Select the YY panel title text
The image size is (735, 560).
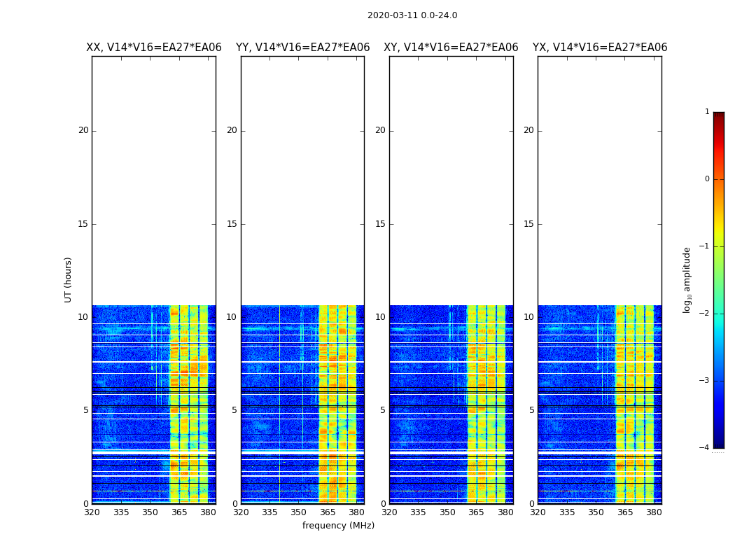(x=302, y=48)
